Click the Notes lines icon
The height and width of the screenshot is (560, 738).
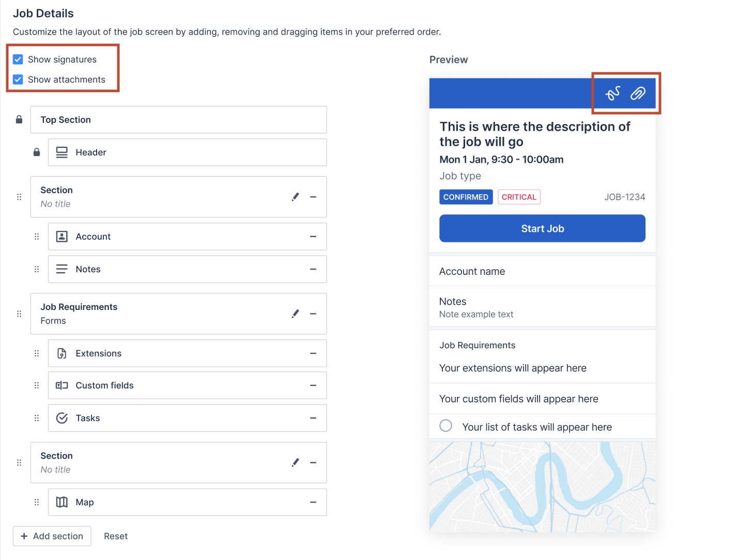point(62,269)
